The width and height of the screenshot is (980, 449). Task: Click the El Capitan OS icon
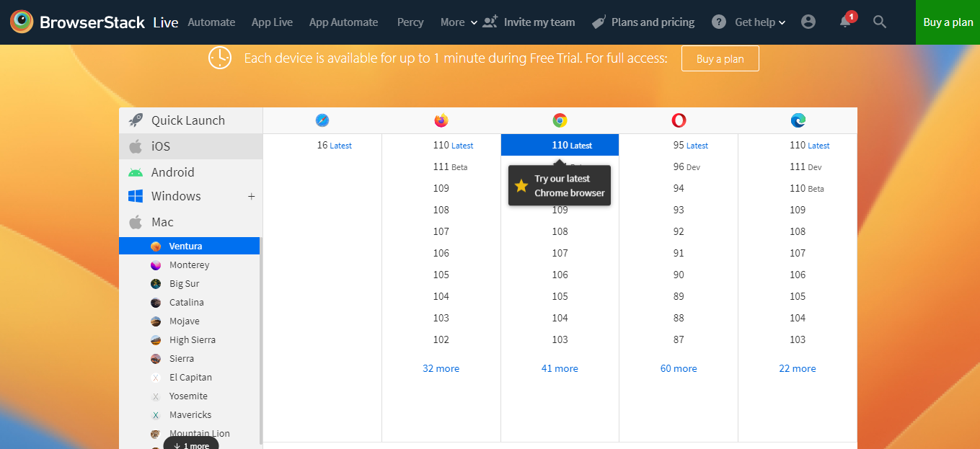156,378
